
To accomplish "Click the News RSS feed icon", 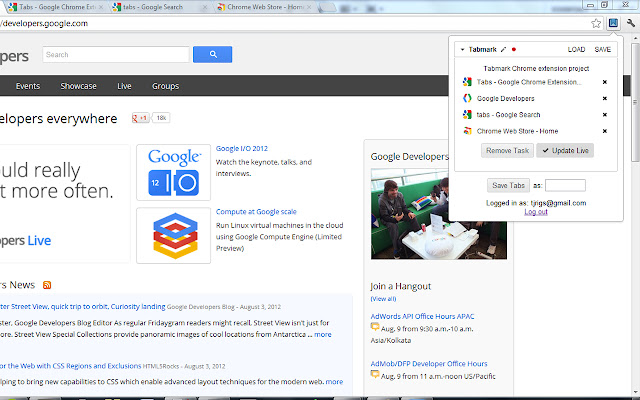I will click(x=47, y=285).
